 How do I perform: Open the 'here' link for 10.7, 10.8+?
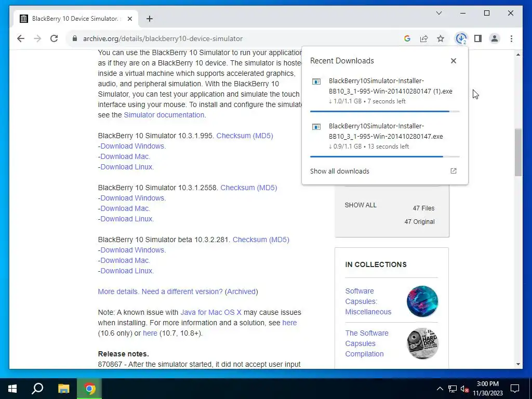[150, 333]
